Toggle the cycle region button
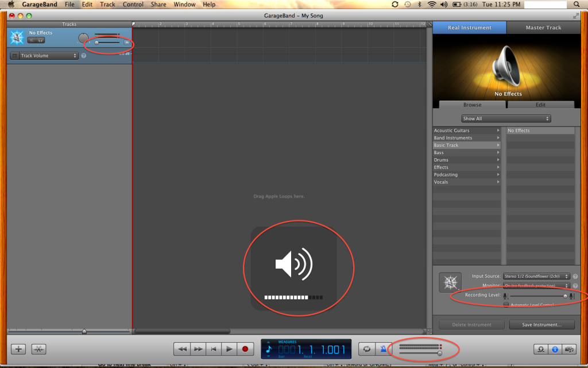 367,349
